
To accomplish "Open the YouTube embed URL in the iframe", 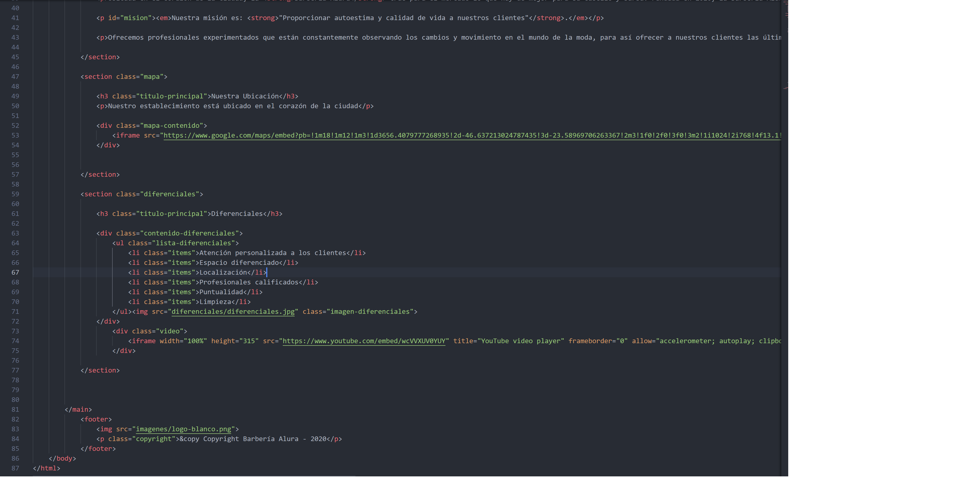I will pos(364,341).
